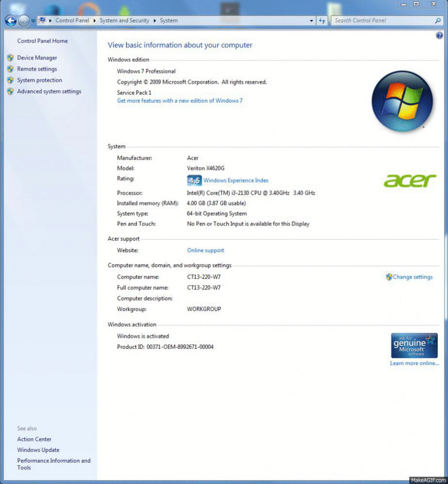
Task: Click the shield icon beside Device Manager
Action: tap(10, 58)
